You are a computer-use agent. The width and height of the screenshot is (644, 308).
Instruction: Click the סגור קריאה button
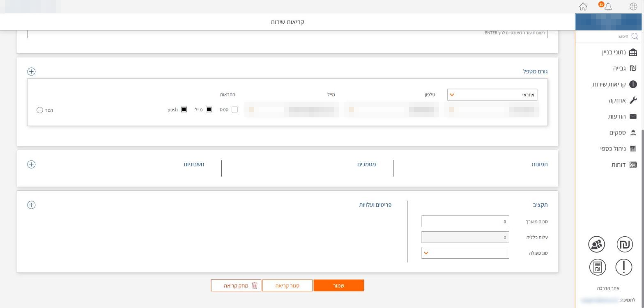tap(287, 285)
